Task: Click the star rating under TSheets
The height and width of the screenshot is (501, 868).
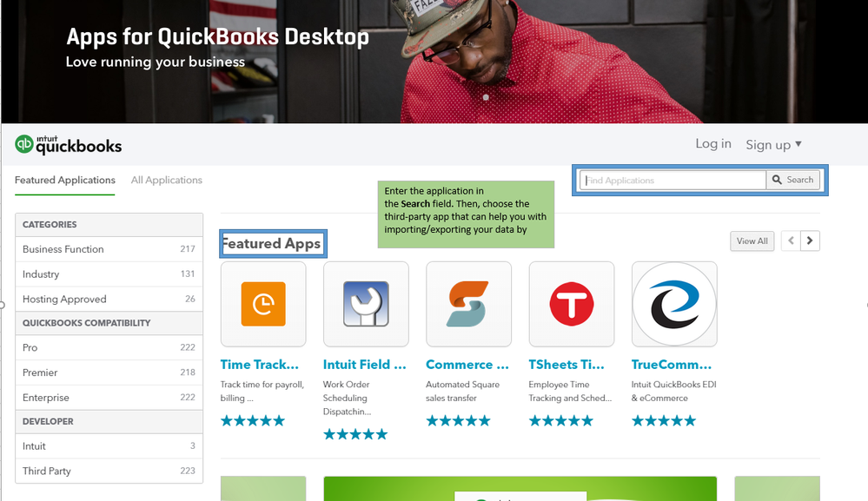Action: pos(561,421)
